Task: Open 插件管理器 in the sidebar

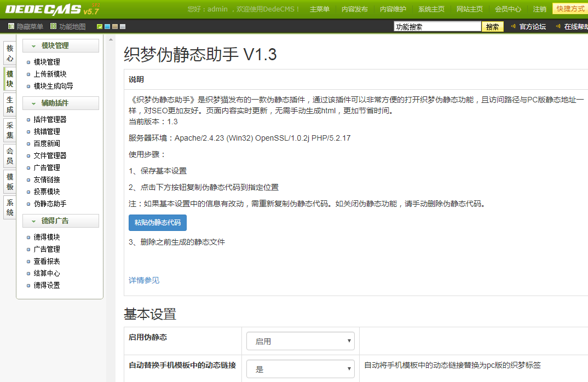Action: click(50, 119)
